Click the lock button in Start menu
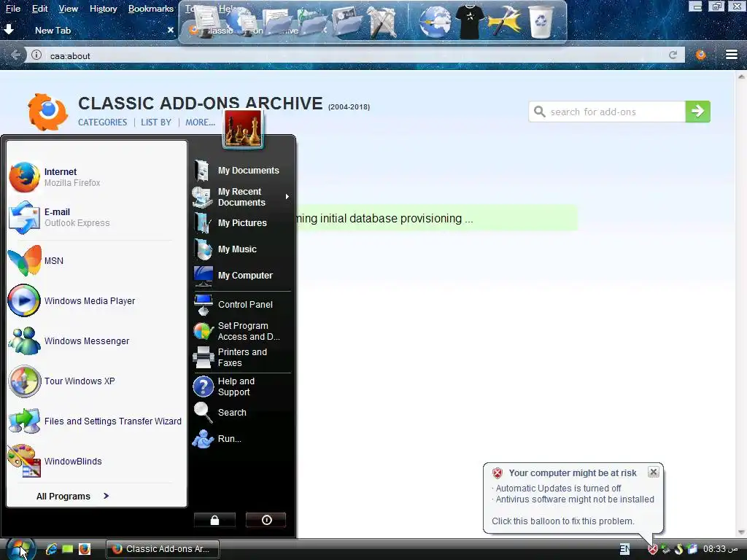 (215, 520)
